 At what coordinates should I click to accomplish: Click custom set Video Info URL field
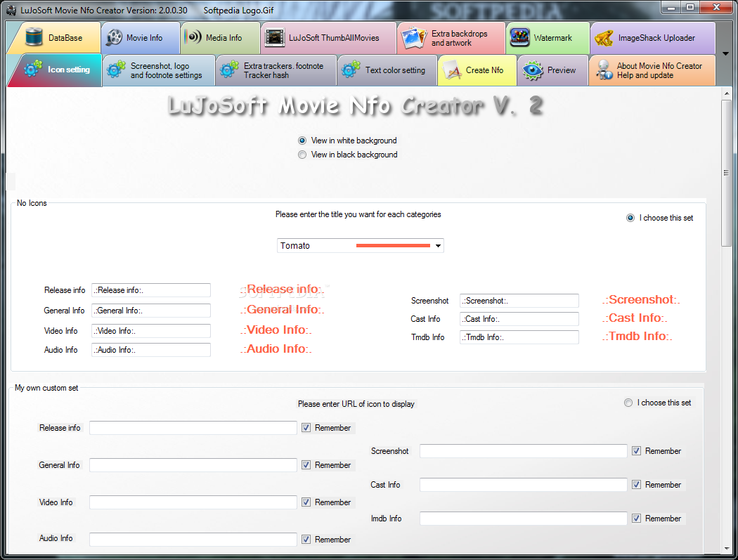pos(193,502)
